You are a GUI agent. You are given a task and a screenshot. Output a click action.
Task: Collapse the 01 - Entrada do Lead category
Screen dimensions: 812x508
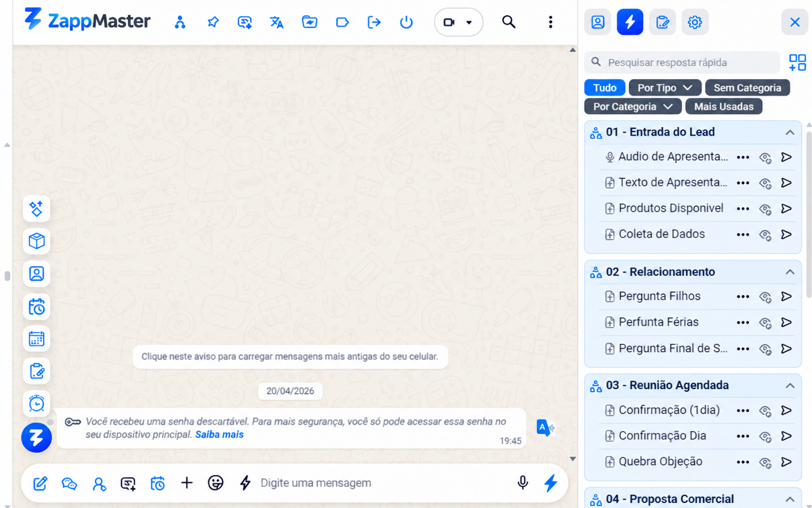click(790, 132)
